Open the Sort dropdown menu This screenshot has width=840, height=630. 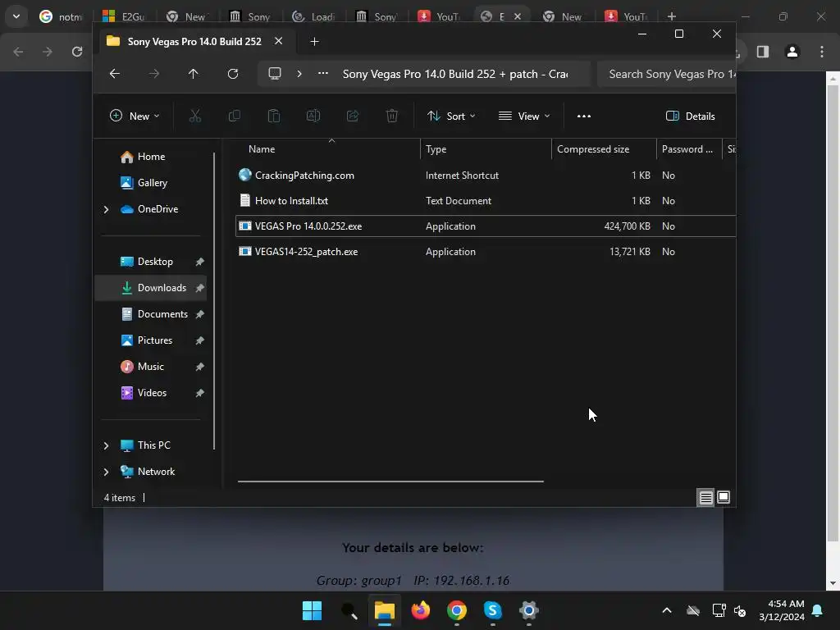click(x=451, y=116)
